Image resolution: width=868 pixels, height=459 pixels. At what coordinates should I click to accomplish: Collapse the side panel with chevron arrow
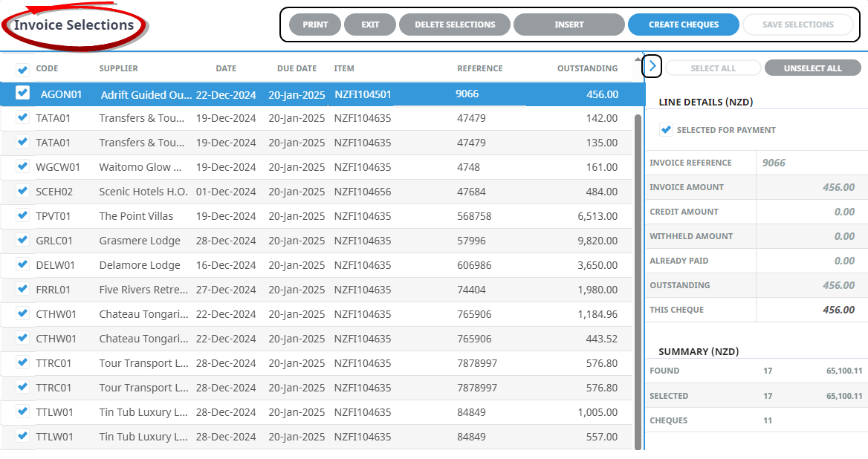(x=652, y=66)
